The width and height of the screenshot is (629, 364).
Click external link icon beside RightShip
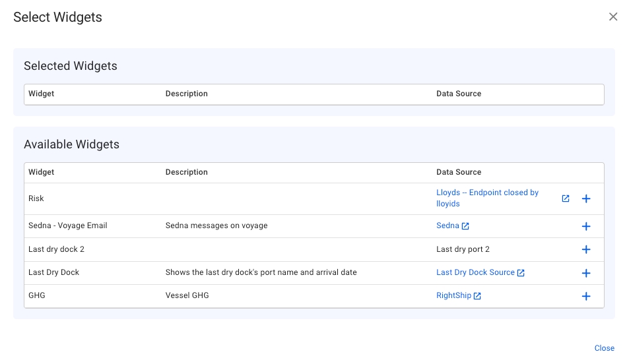(477, 296)
